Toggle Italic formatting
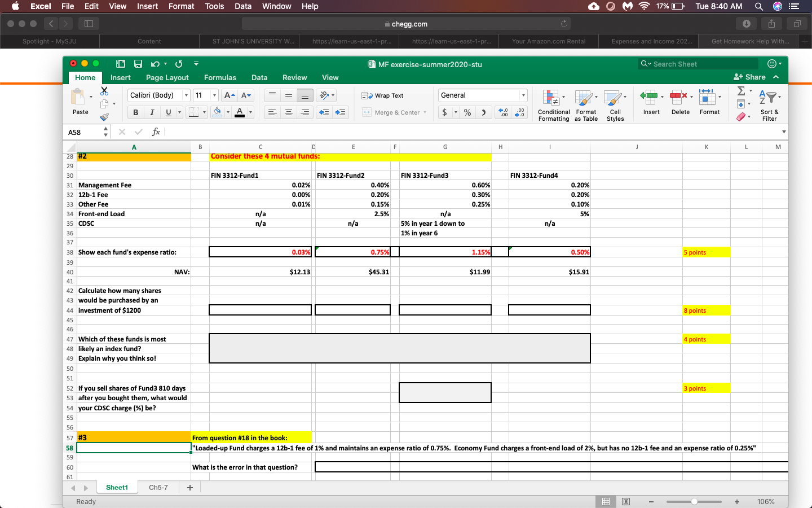This screenshot has width=812, height=508. (152, 112)
